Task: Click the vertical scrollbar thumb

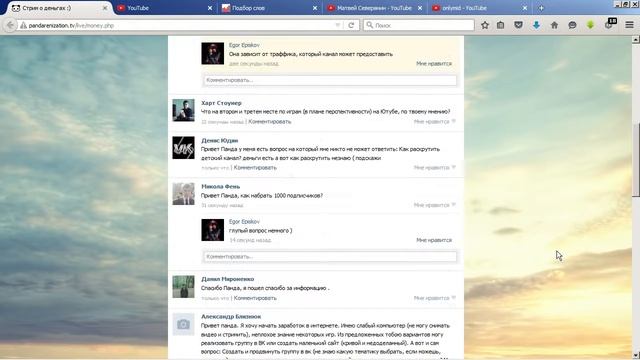Action: [636, 159]
